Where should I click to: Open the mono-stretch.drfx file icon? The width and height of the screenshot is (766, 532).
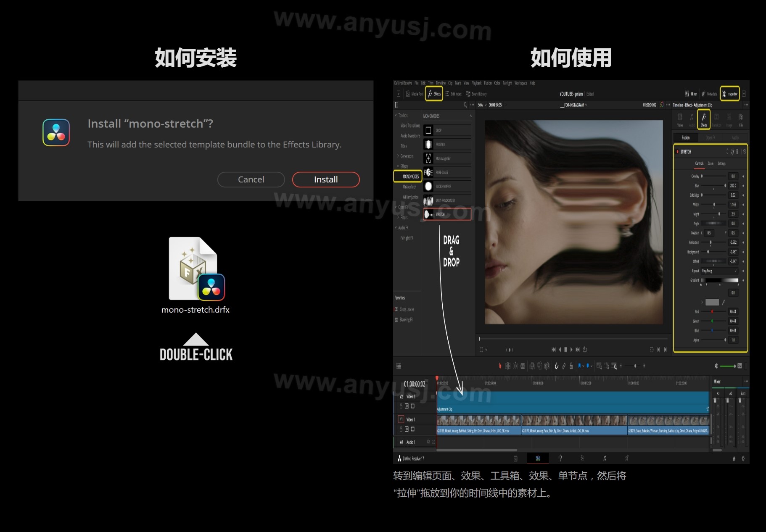point(197,269)
